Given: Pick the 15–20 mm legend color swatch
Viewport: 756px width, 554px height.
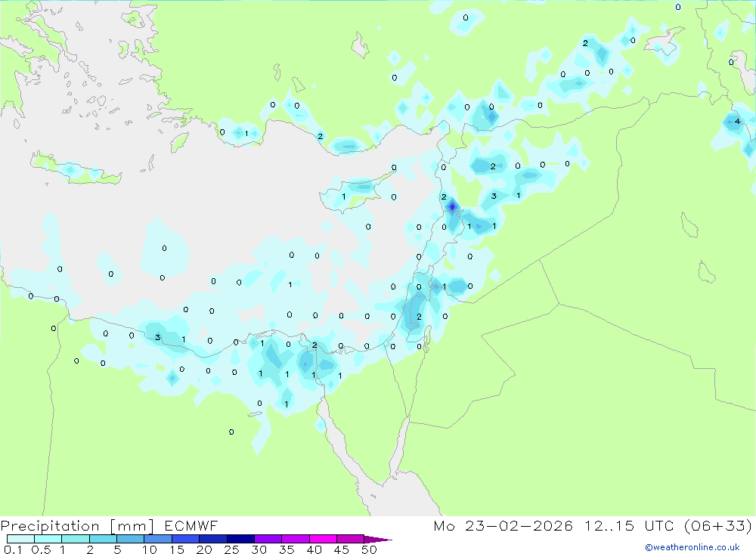Looking at the screenshot, I should 186,539.
